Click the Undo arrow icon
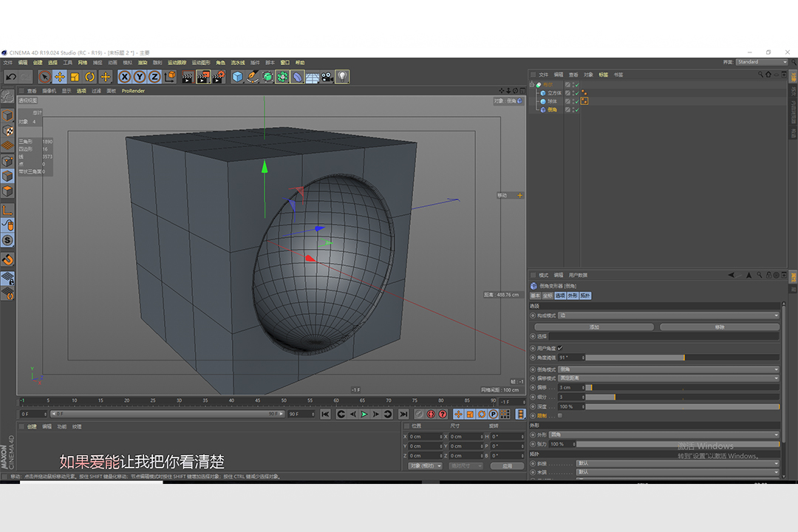This screenshot has height=532, width=798. 10,77
